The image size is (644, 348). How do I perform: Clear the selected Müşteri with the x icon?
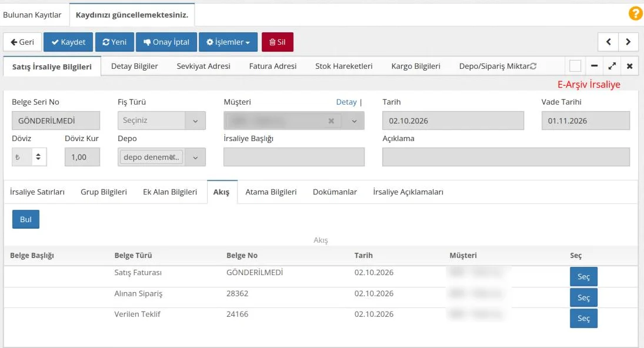331,121
